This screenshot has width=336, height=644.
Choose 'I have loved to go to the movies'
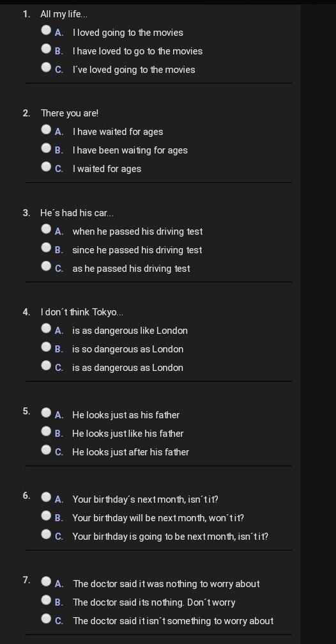coord(46,49)
